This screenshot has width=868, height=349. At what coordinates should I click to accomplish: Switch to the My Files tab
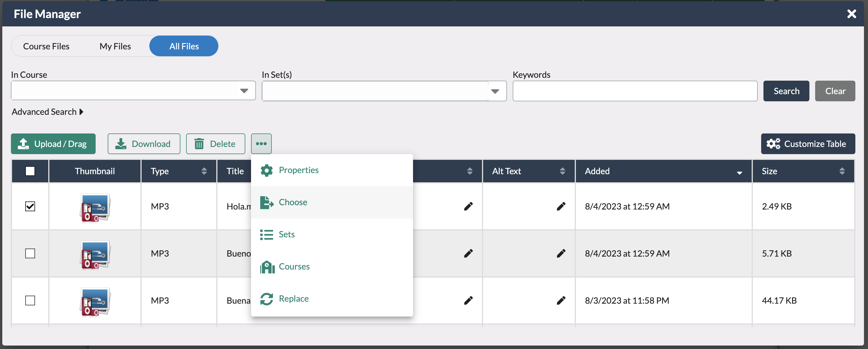[115, 46]
